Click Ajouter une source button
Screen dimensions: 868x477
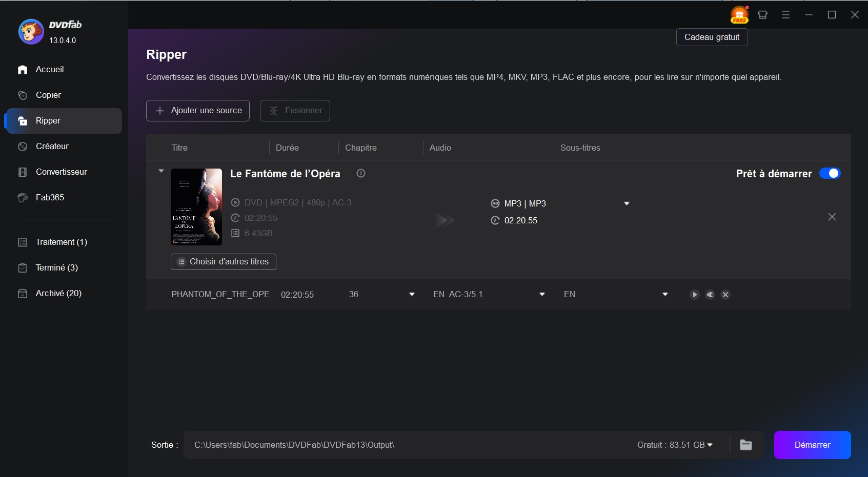198,111
